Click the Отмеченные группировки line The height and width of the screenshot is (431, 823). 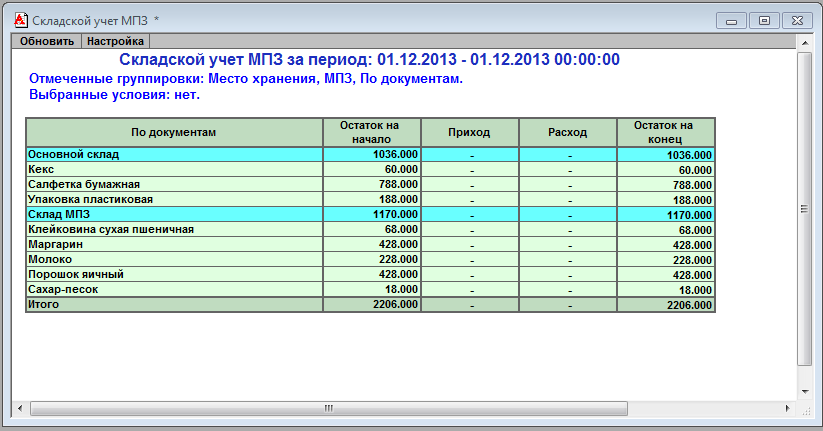click(x=246, y=79)
